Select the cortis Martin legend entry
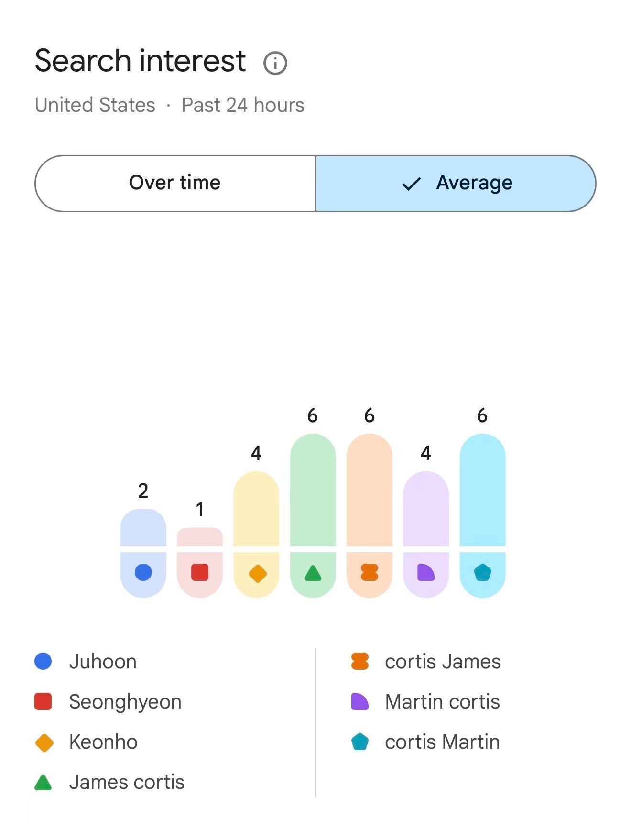Image resolution: width=631 pixels, height=840 pixels. pos(425,742)
